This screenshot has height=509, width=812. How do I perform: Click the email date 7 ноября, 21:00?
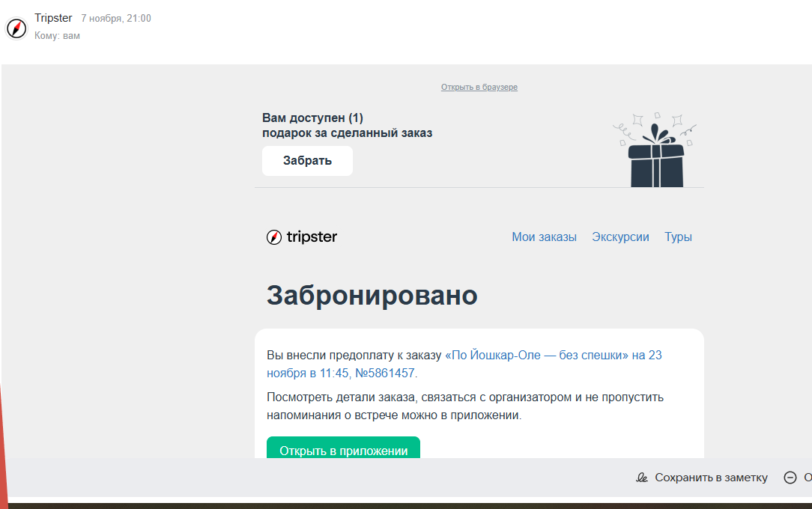pos(116,19)
